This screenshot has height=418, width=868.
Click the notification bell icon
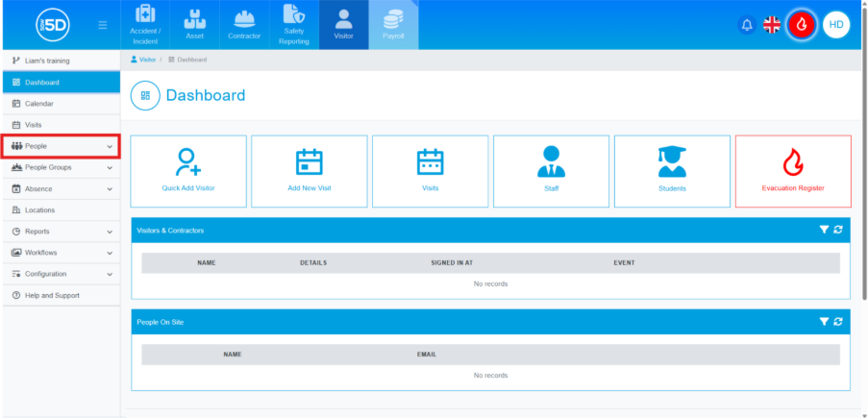747,25
